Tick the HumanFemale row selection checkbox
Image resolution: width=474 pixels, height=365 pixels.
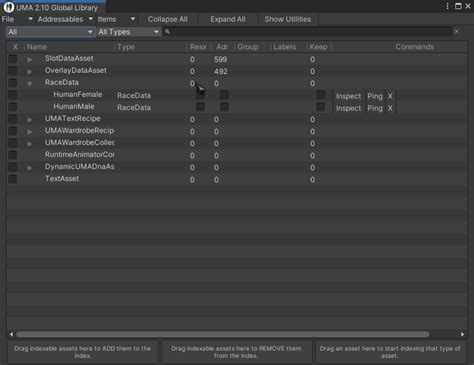click(13, 95)
